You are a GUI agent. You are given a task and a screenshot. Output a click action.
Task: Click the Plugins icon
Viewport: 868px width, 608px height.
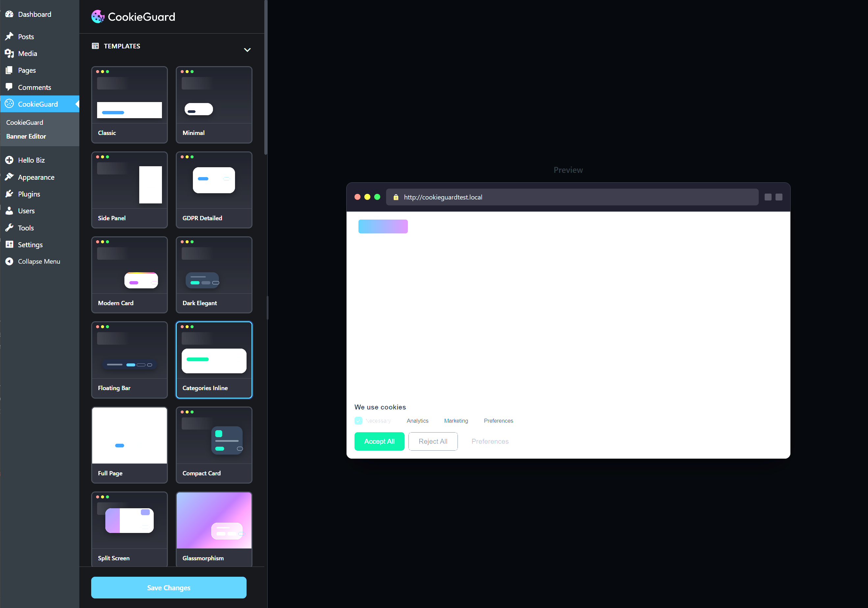pos(10,194)
